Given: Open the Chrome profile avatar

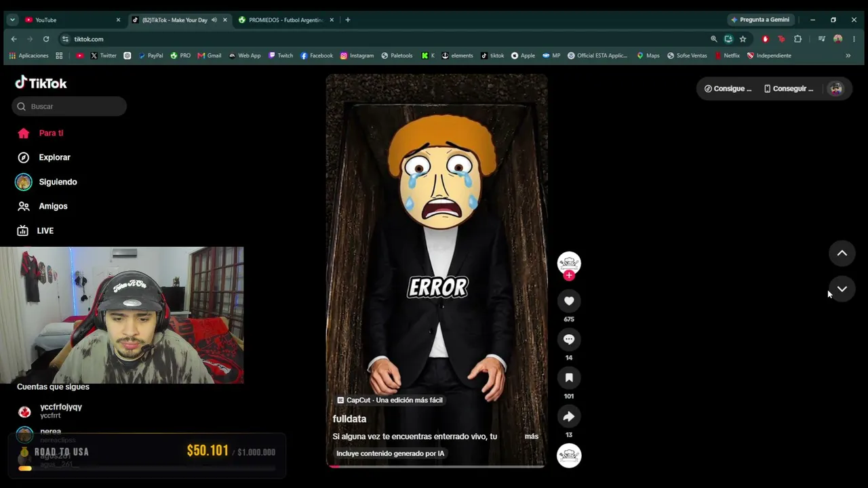Looking at the screenshot, I should click(x=838, y=39).
